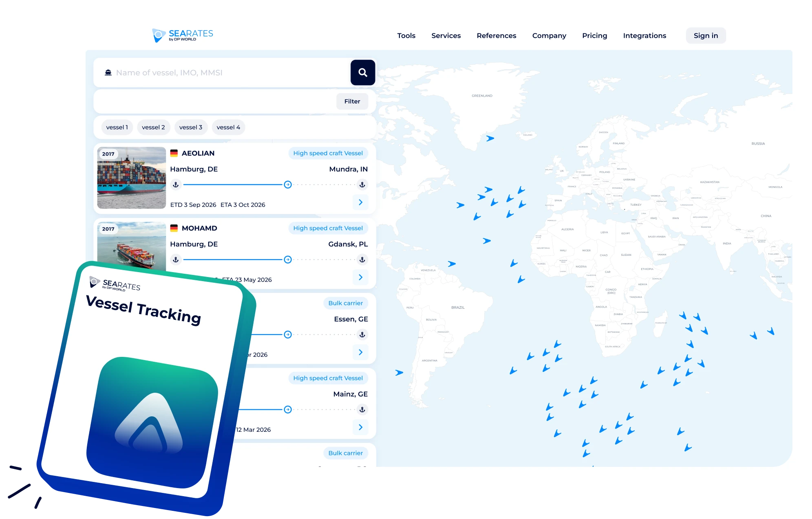Click the Gdansk destination anchor icon
Screen dimensions: 812x519
(362, 259)
